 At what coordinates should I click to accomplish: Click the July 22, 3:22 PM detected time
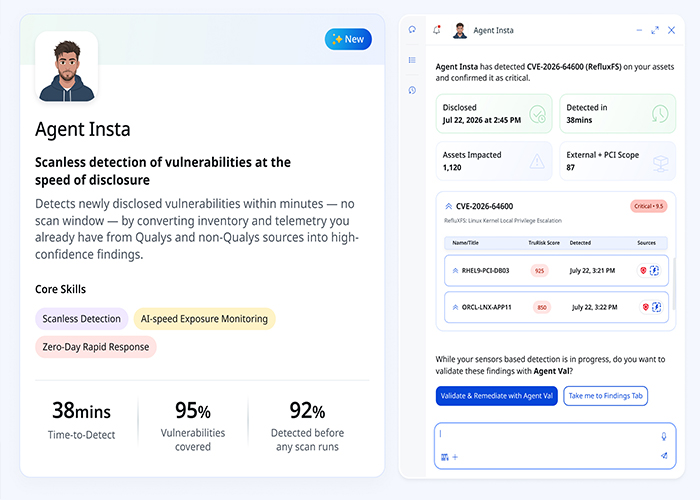click(594, 307)
